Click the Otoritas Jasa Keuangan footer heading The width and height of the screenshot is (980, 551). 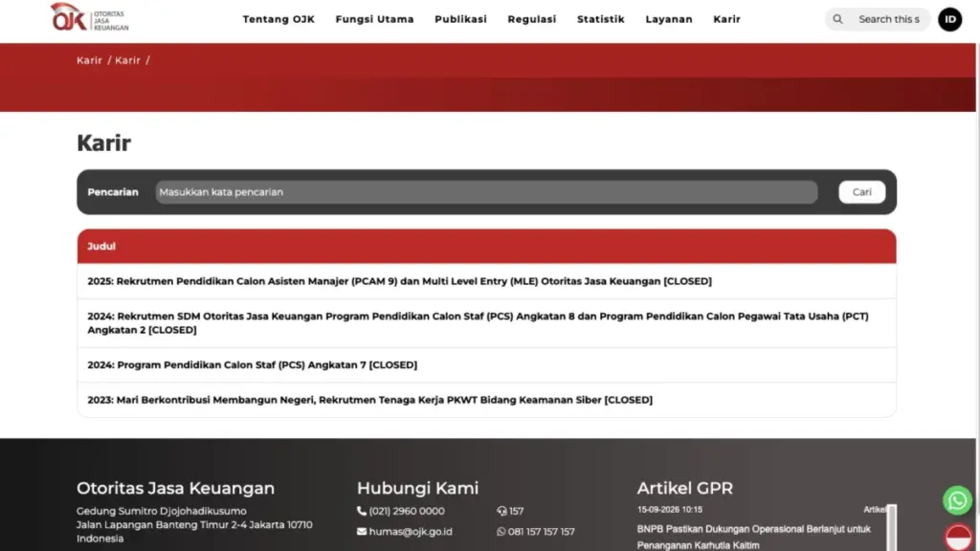pyautogui.click(x=176, y=488)
